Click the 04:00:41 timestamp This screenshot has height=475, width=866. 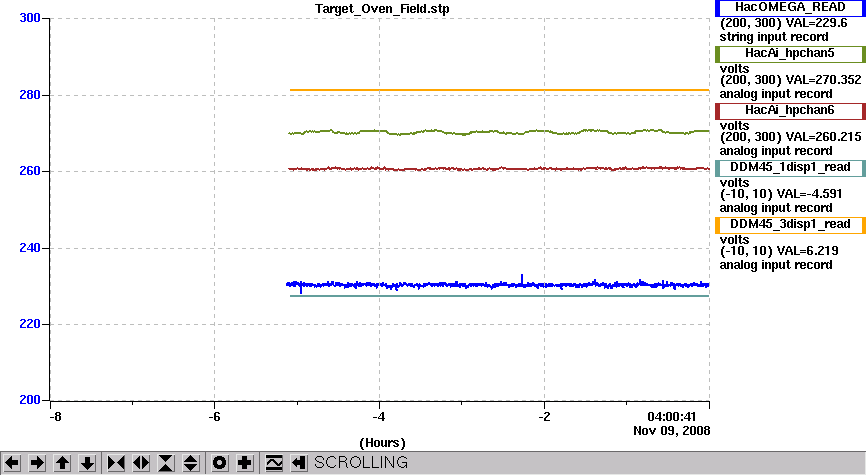(x=672, y=417)
